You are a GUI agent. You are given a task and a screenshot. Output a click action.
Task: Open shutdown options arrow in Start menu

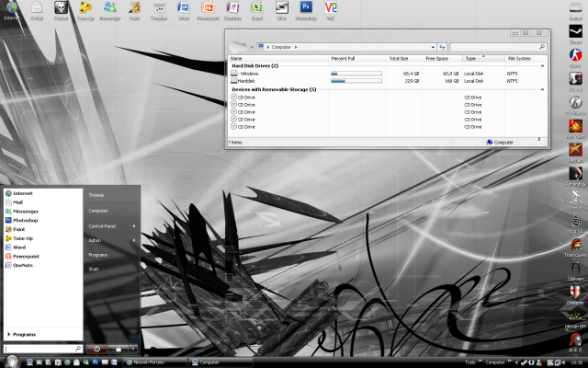[133, 349]
